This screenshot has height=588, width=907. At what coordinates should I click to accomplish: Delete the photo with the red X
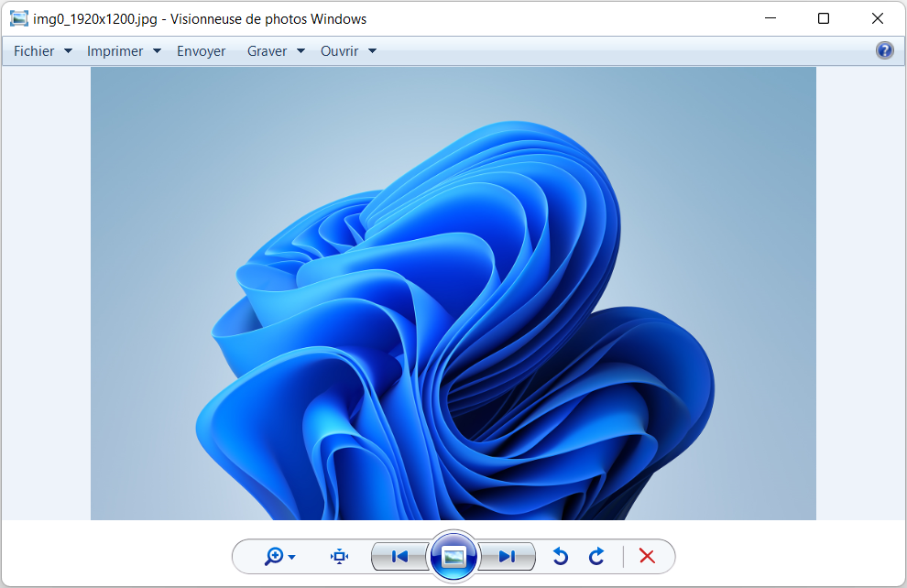pos(648,556)
